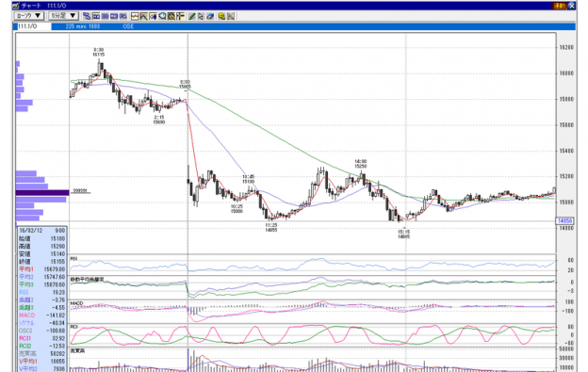Click the 225 mini 1603 header bar

[x=313, y=26]
